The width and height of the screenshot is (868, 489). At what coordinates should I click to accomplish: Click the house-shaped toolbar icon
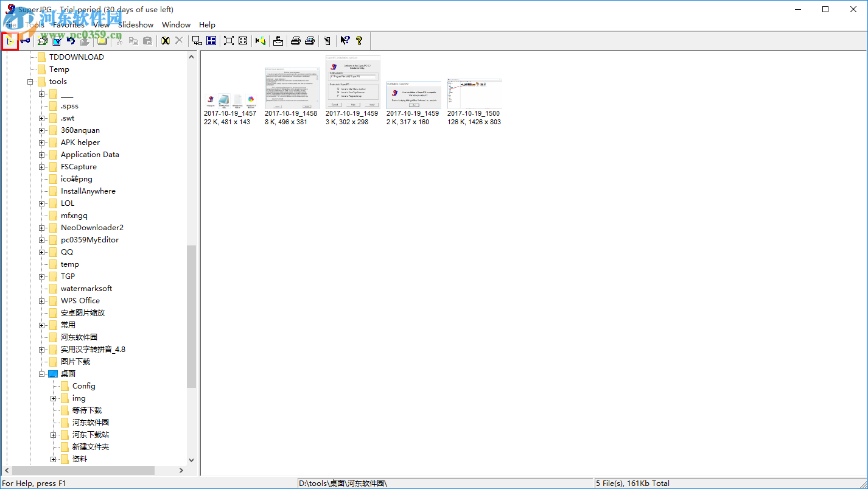click(x=43, y=41)
